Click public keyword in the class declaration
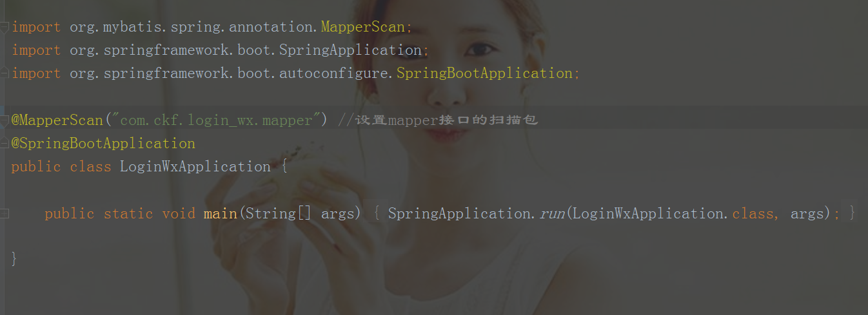Viewport: 868px width, 315px height. pos(36,167)
